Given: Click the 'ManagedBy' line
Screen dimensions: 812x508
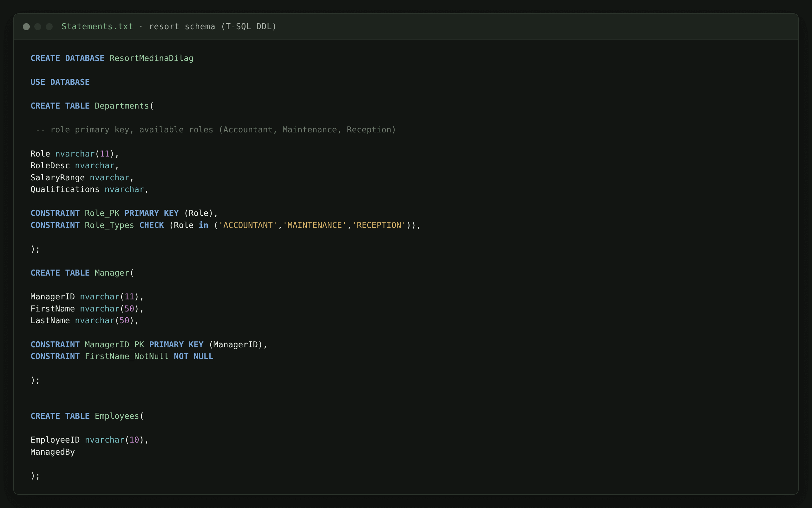Looking at the screenshot, I should (53, 452).
